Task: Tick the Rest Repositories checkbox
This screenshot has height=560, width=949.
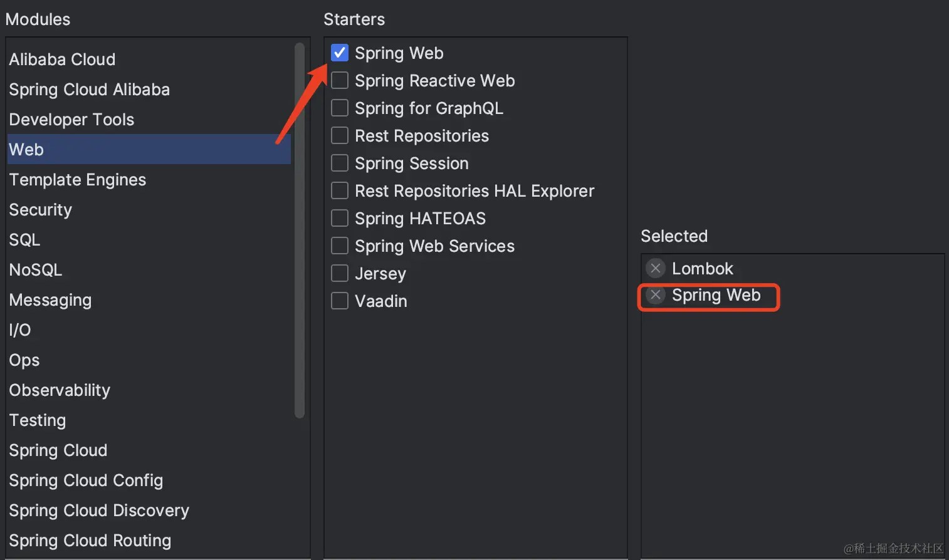Action: [x=340, y=136]
